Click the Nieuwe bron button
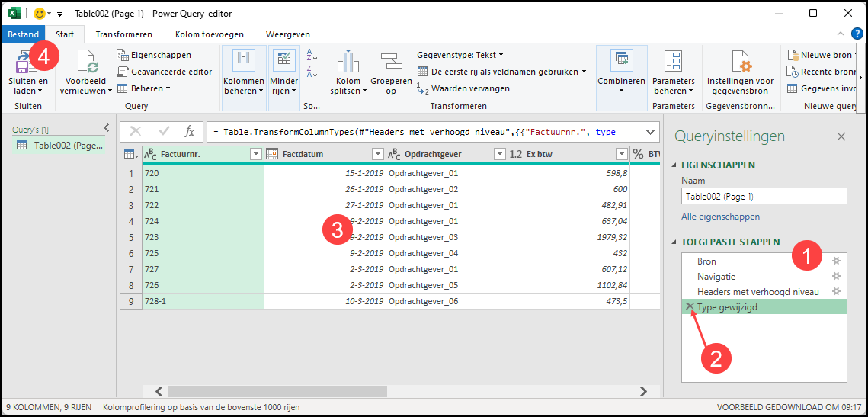Screen dimensions: 868x417 (x=821, y=55)
